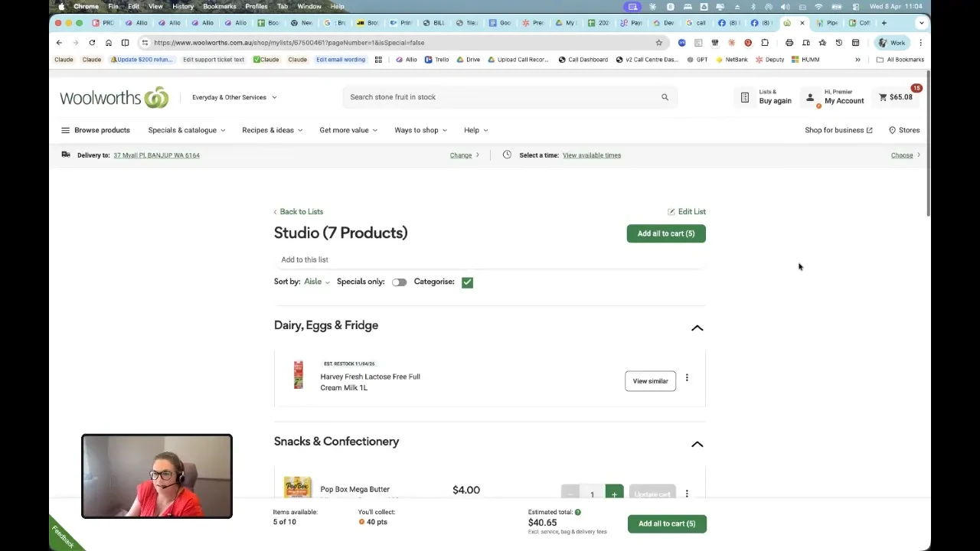Open the new tab plus button

(884, 23)
